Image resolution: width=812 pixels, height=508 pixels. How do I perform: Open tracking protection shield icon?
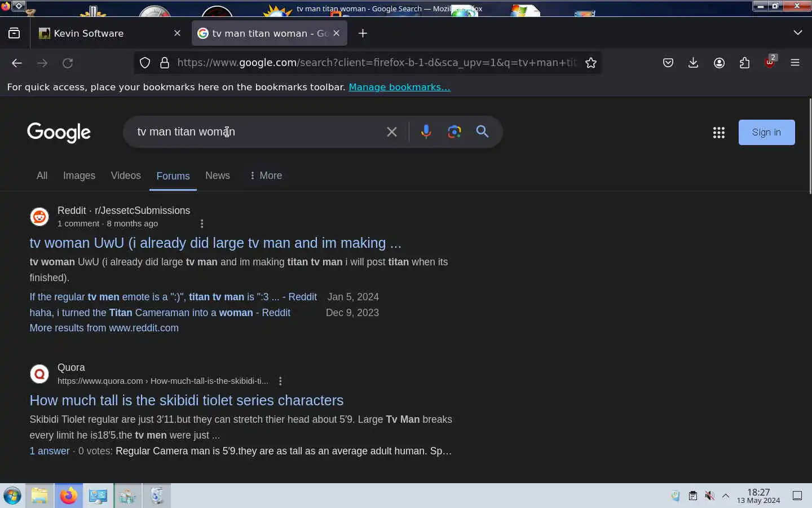point(145,63)
